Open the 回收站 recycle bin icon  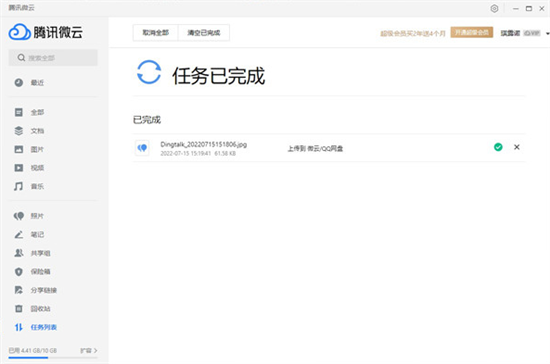tap(19, 309)
